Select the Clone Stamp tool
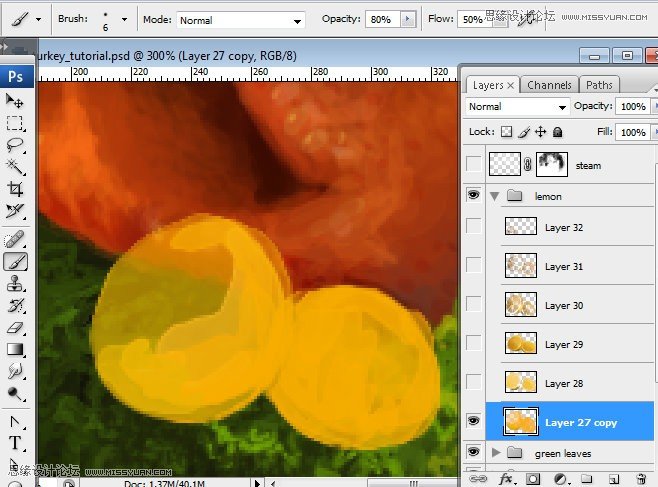Screen dimensions: 658x487 click(x=15, y=284)
